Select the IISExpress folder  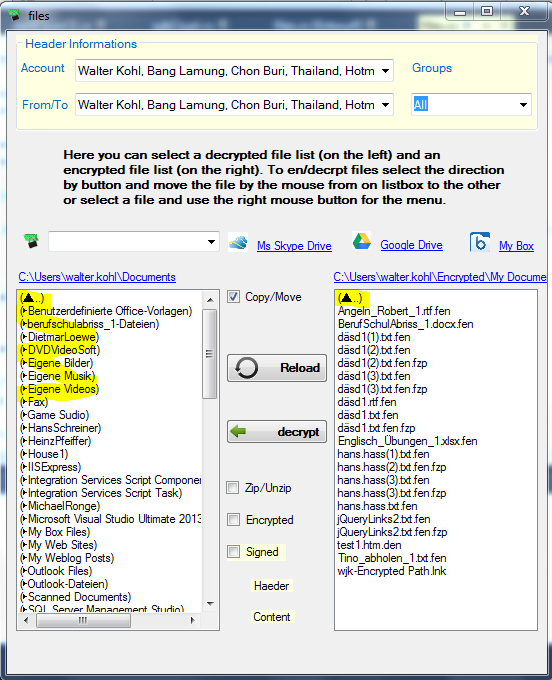(51, 467)
